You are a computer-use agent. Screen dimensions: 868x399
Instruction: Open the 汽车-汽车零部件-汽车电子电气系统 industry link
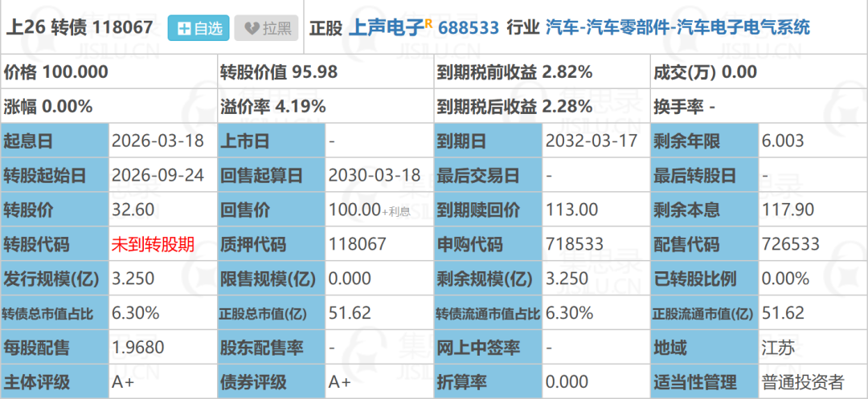point(678,27)
